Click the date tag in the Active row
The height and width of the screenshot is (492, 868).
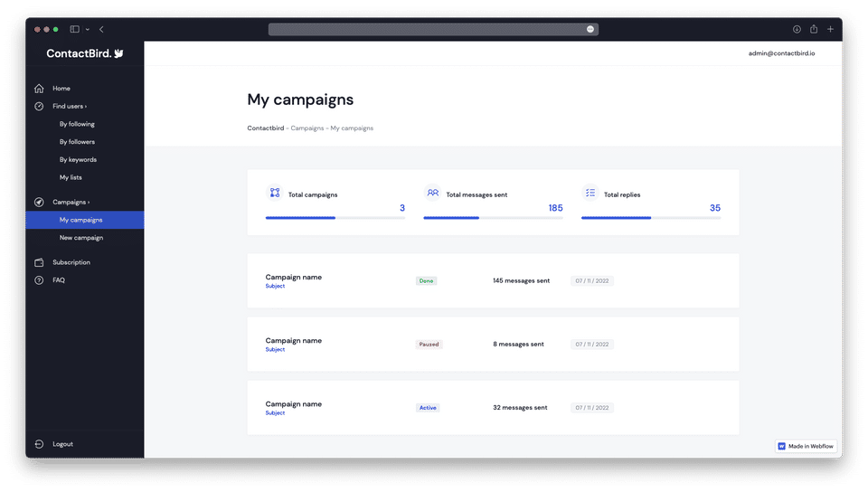click(591, 408)
